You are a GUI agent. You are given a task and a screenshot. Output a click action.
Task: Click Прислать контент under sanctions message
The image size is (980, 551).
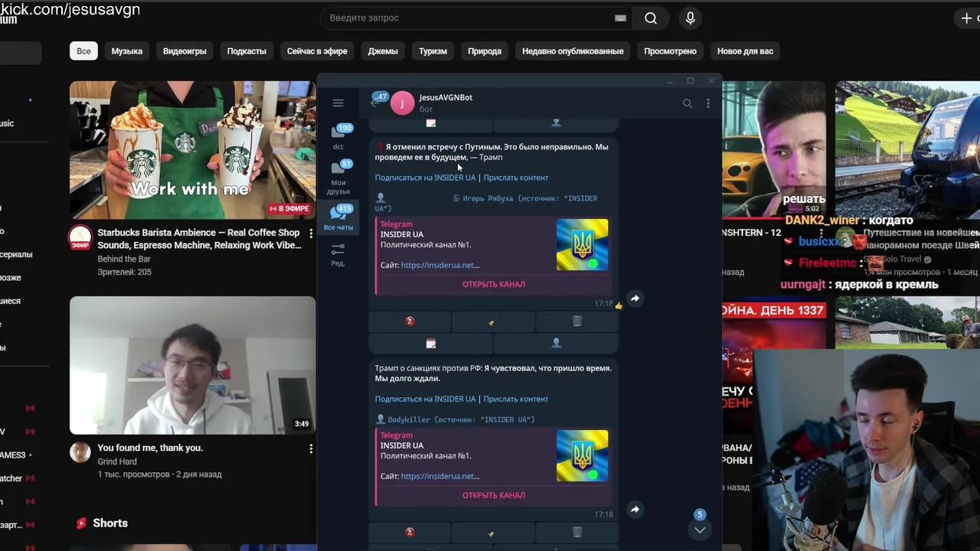point(516,399)
